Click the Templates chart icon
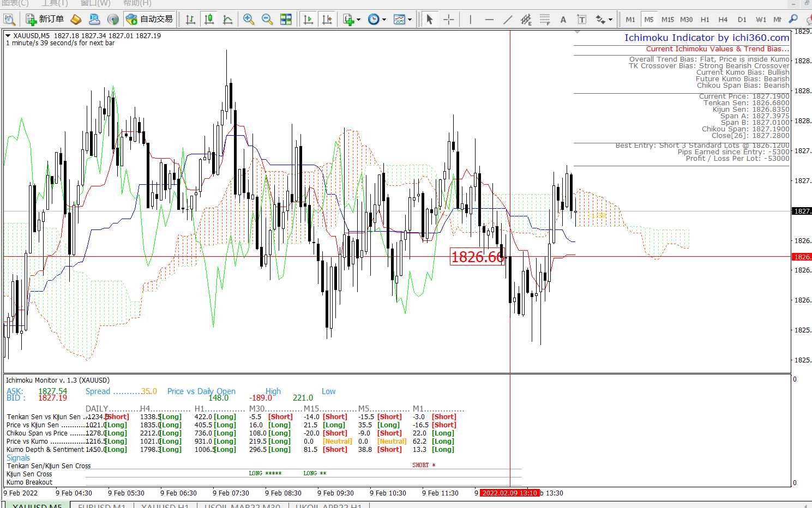 tap(399, 20)
